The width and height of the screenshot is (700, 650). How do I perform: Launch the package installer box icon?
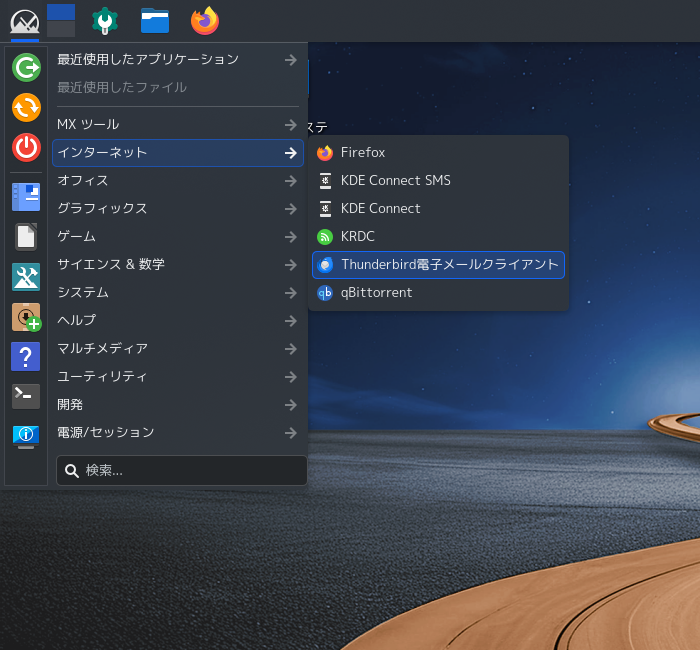[26, 317]
